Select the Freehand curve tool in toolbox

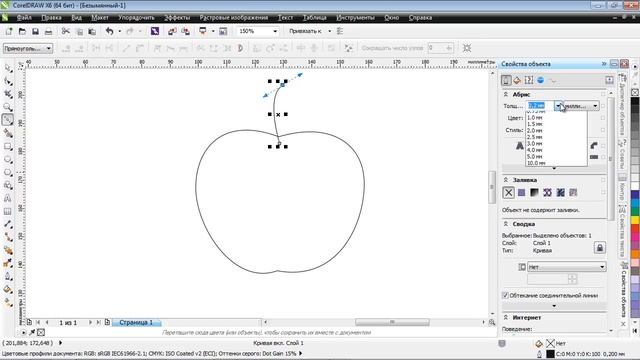[x=8, y=120]
